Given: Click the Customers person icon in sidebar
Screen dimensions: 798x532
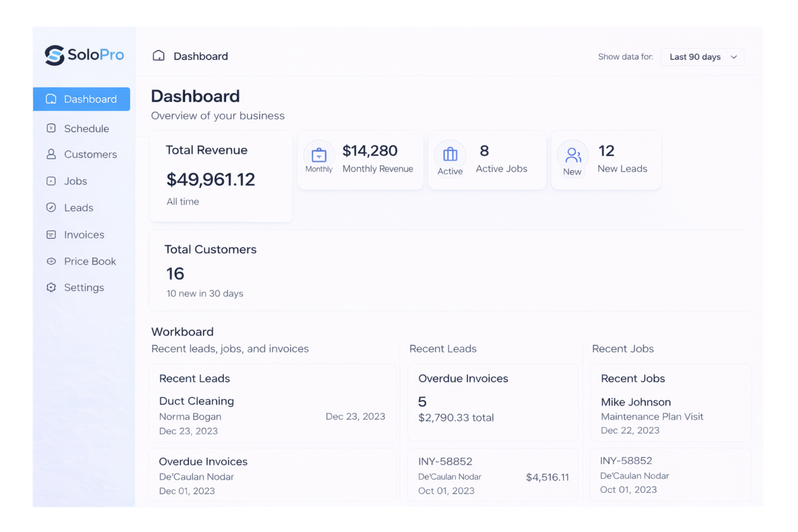Looking at the screenshot, I should (51, 154).
